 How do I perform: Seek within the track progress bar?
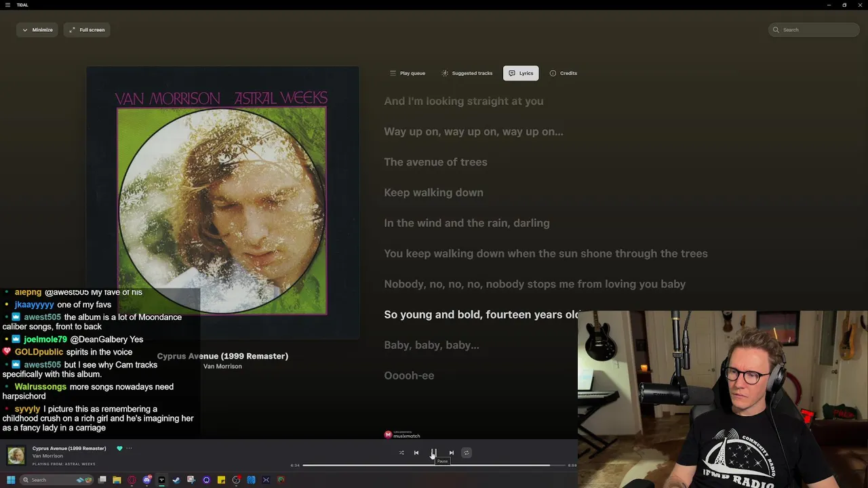coord(434,466)
